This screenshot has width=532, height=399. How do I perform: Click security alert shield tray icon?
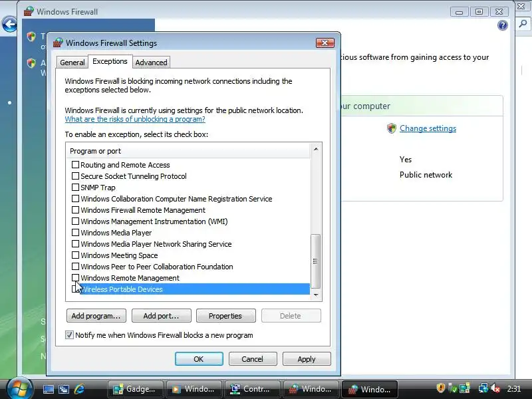click(x=440, y=388)
